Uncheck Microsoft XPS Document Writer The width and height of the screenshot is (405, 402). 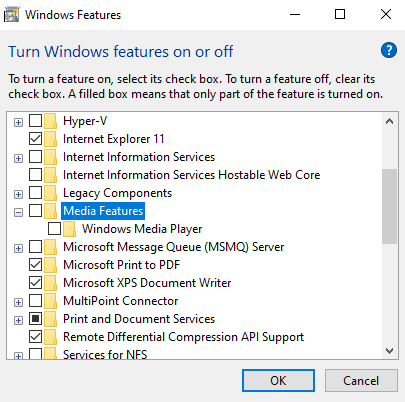tap(35, 283)
